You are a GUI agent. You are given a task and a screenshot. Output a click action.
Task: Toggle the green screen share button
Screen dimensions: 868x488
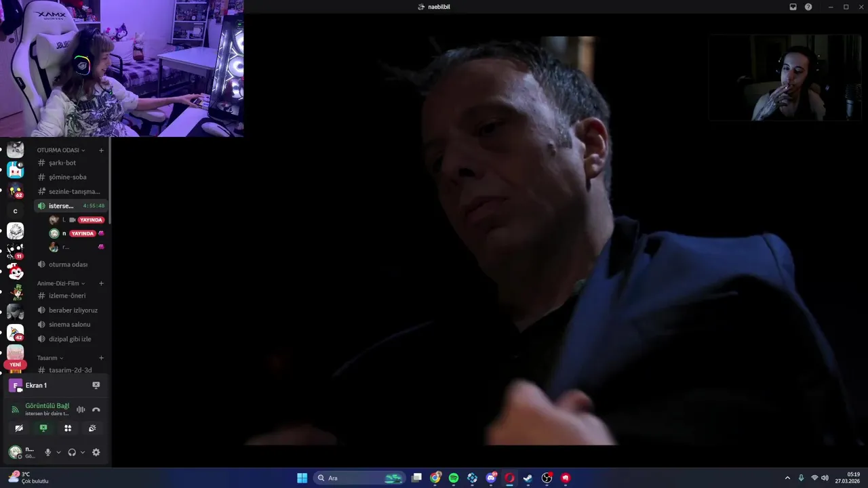pos(43,428)
